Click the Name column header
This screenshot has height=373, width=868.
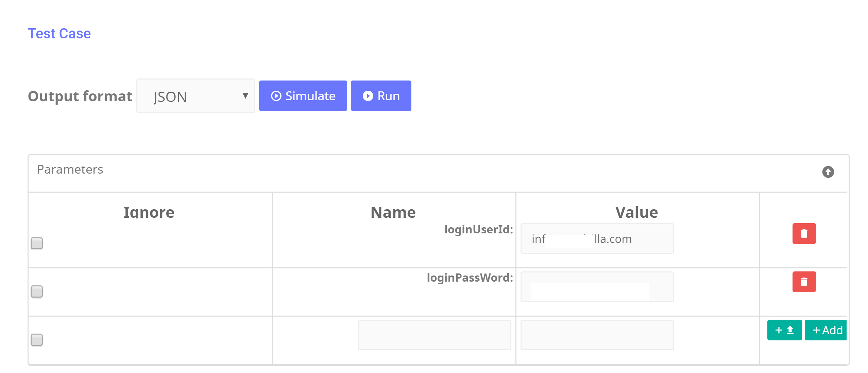pos(393,212)
